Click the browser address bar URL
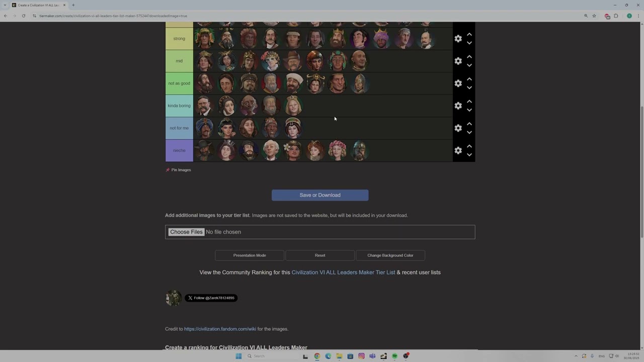The image size is (644, 362). pyautogui.click(x=113, y=16)
